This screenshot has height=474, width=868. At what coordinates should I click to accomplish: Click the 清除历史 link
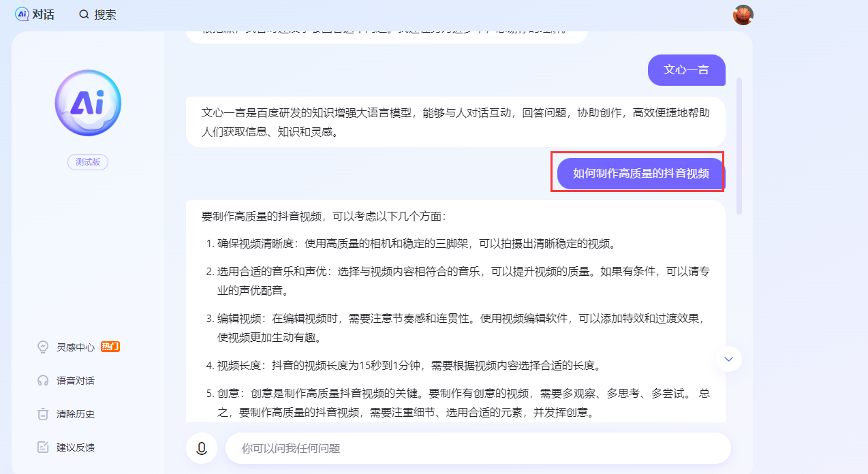pos(76,414)
